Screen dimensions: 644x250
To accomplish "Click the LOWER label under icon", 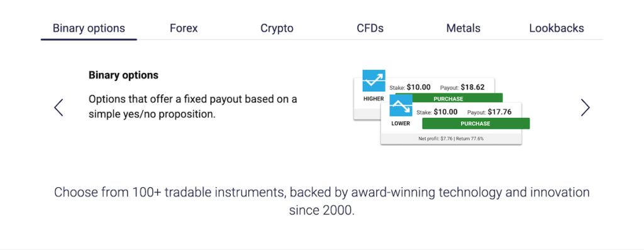I will click(x=401, y=124).
